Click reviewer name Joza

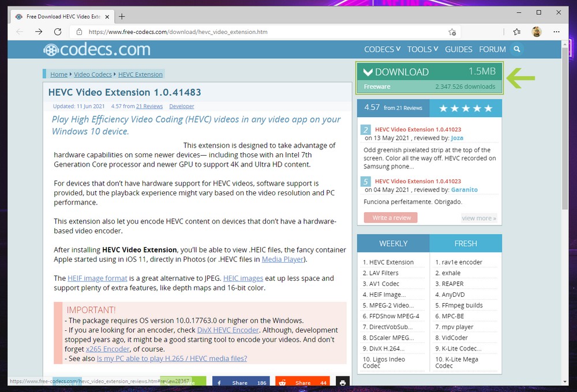click(x=457, y=138)
